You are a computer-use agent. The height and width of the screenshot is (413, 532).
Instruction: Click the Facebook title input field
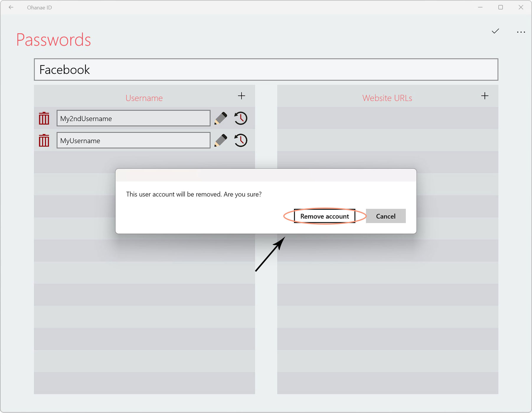click(266, 70)
